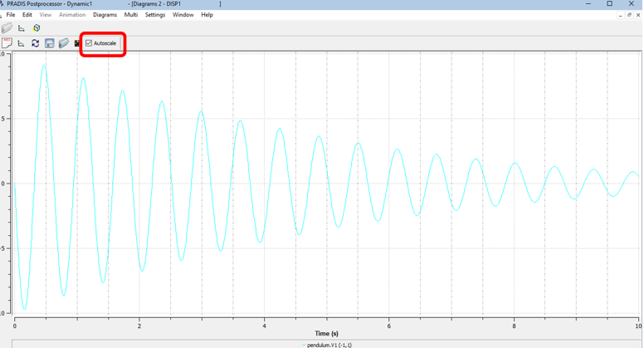Open the color palette icon before Autoscale
Screen dimensions: 644x348
point(77,43)
